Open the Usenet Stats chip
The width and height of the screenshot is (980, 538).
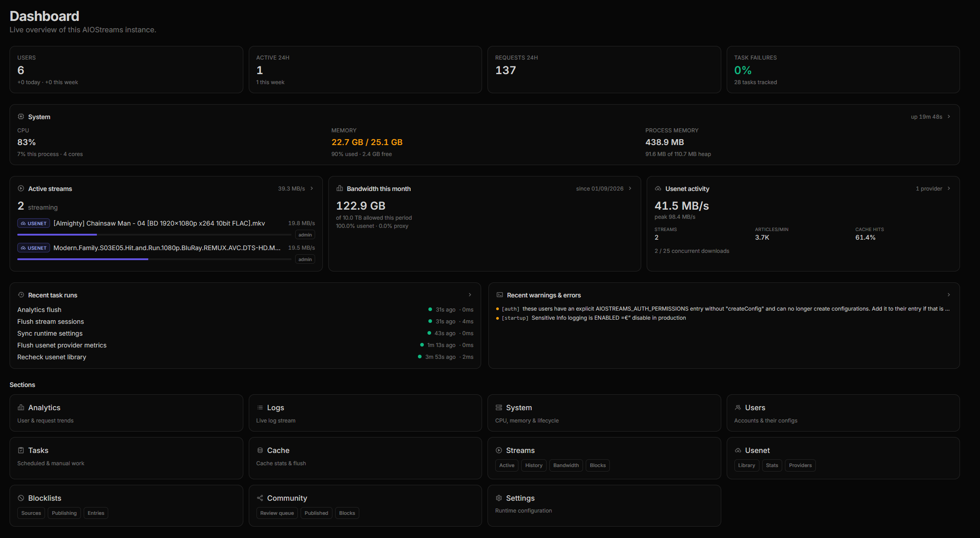772,465
